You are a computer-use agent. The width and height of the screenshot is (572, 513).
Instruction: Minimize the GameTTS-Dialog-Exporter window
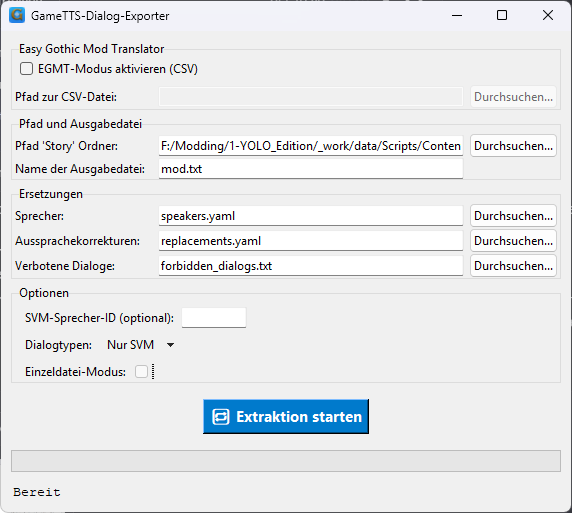(457, 15)
